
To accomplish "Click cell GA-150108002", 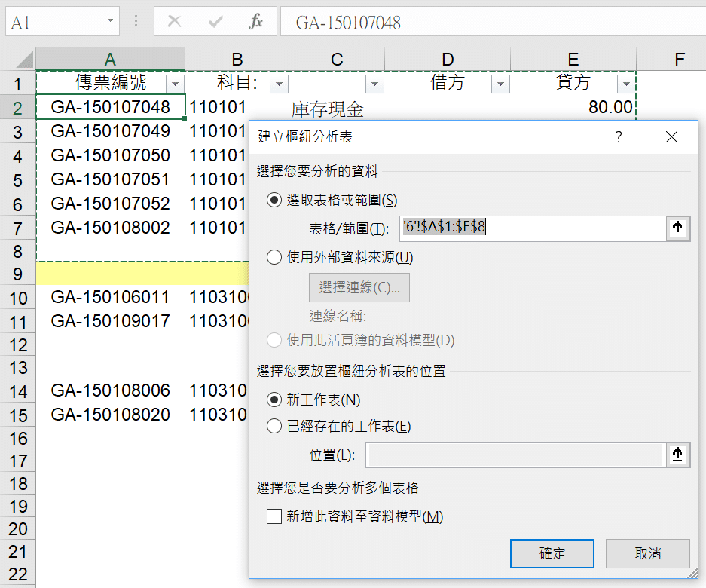I will pos(110,228).
